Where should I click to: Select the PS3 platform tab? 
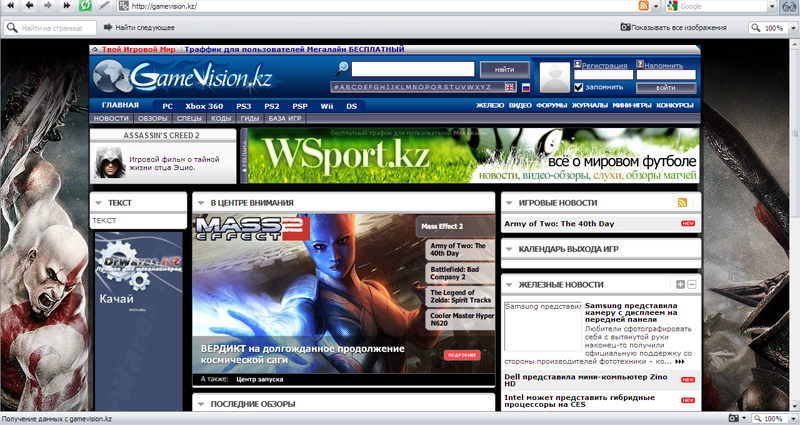pos(243,106)
